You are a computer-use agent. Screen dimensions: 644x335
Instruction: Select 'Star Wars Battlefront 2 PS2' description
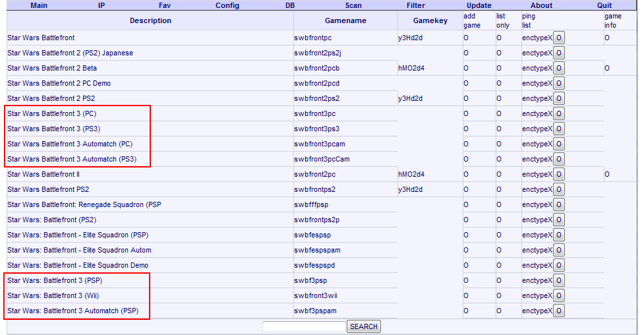(51, 99)
